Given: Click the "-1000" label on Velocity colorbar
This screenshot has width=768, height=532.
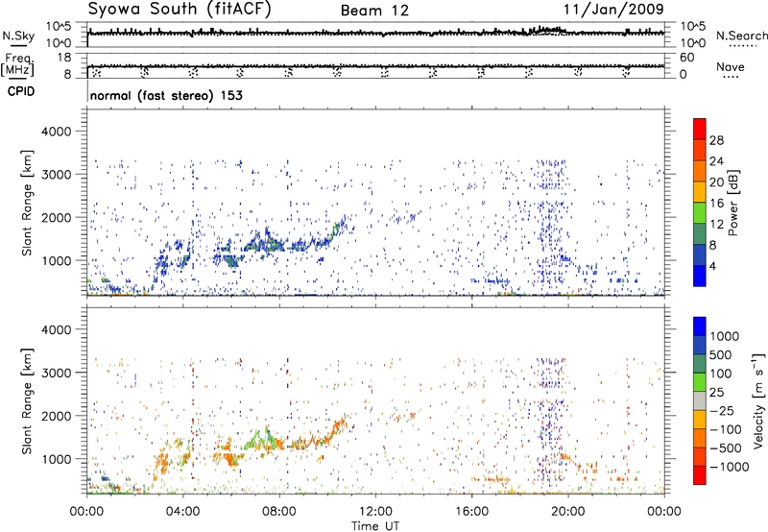Looking at the screenshot, I should [730, 467].
